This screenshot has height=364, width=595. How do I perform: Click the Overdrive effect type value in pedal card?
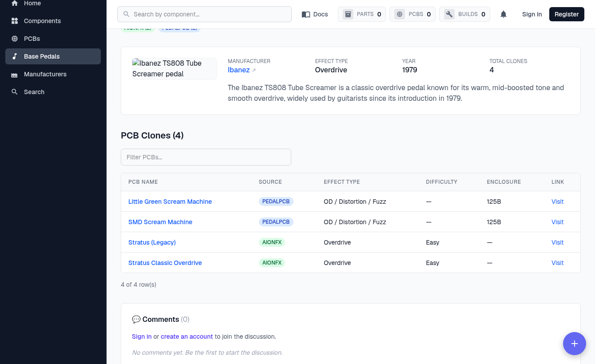coord(331,70)
